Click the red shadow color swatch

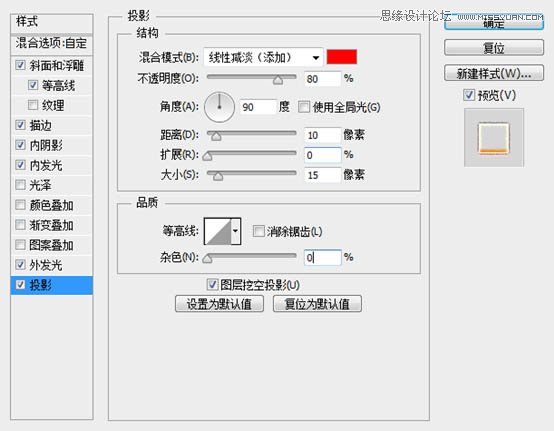coord(342,57)
